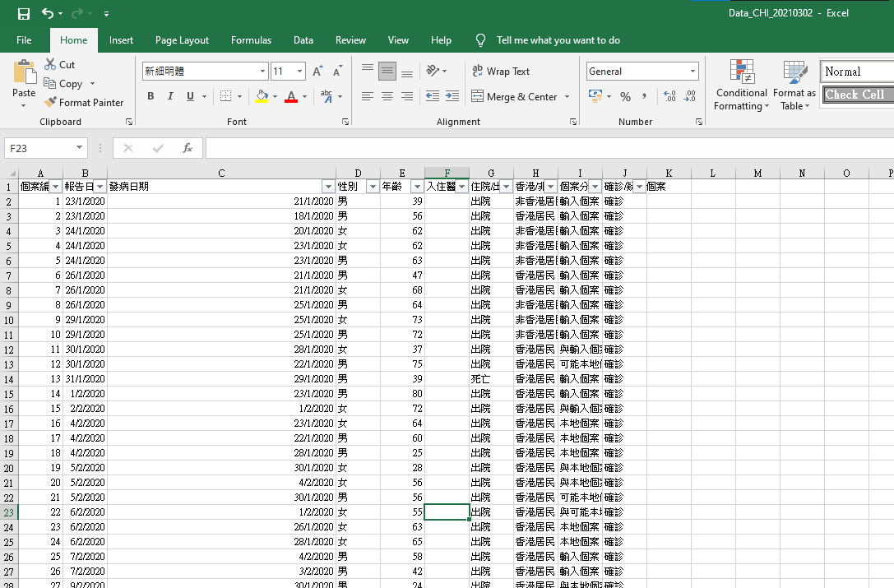
Task: Click the Increase Font Size icon
Action: [318, 72]
